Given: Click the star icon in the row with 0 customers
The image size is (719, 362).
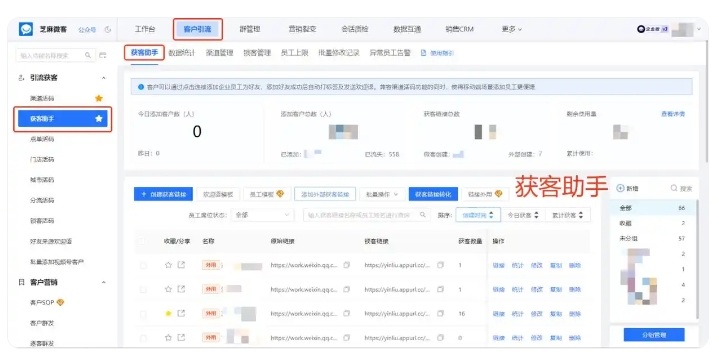Looking at the screenshot, I should (168, 338).
